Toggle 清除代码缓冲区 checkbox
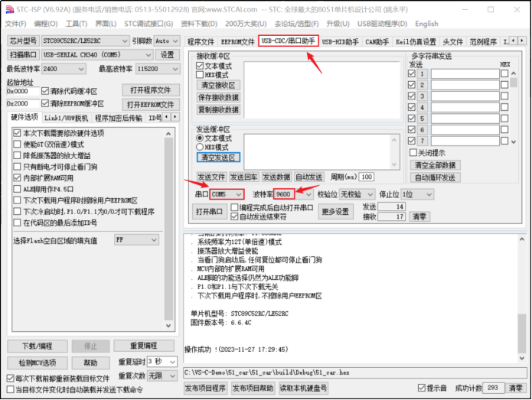 (x=45, y=91)
